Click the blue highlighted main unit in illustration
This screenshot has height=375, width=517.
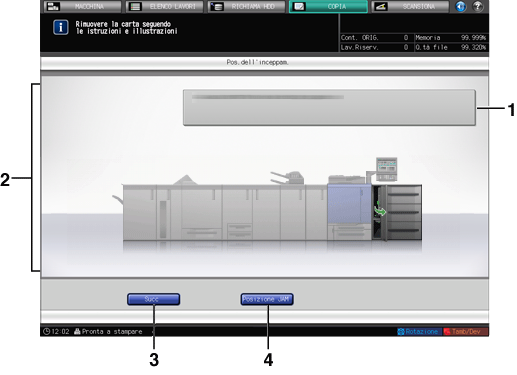349,204
